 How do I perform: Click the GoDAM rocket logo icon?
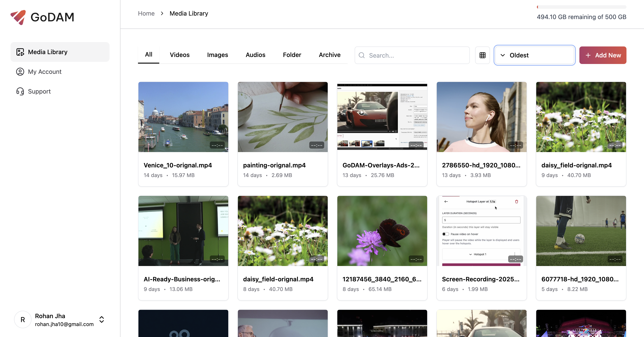18,17
